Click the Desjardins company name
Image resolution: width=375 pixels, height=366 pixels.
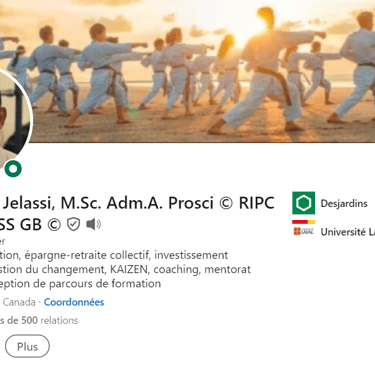click(344, 203)
